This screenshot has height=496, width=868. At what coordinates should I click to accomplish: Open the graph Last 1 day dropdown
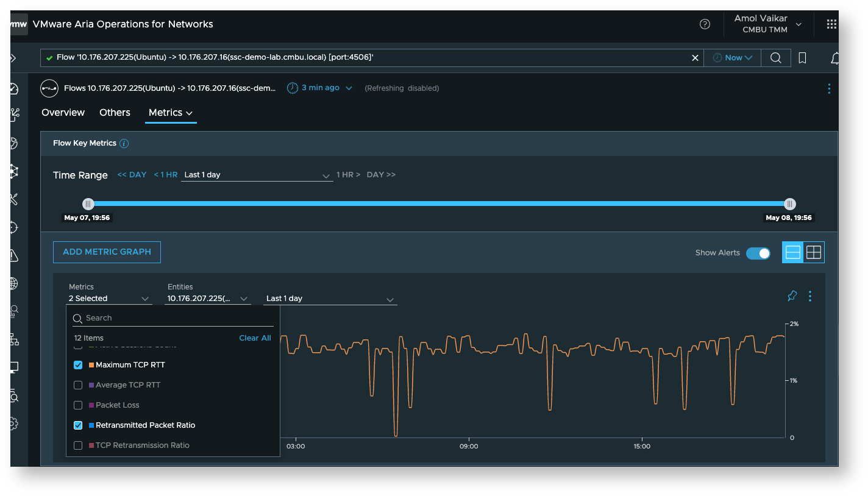point(330,299)
